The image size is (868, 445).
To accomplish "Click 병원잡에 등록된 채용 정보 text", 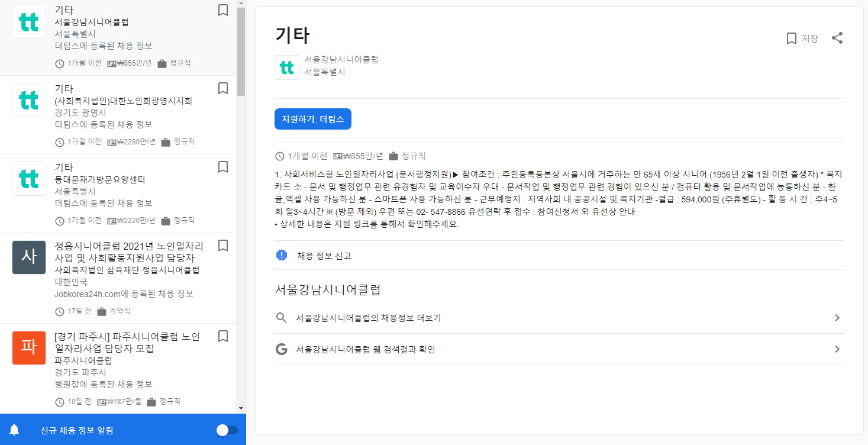I will [104, 384].
